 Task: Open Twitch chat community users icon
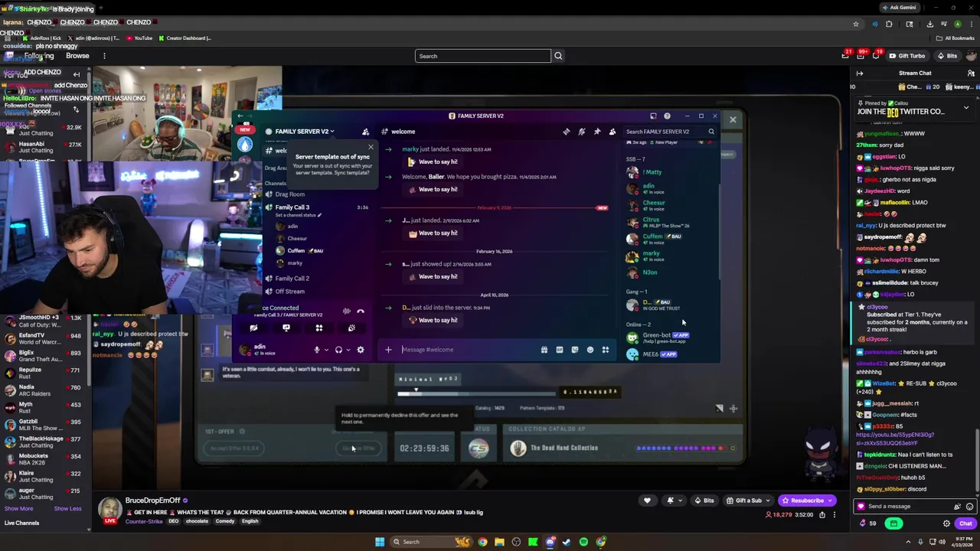point(971,73)
